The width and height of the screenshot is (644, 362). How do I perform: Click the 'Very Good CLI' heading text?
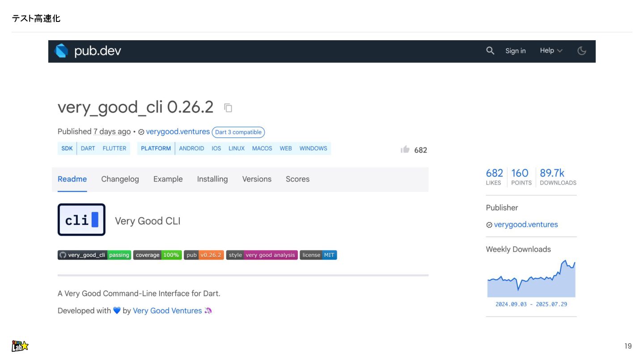click(148, 221)
